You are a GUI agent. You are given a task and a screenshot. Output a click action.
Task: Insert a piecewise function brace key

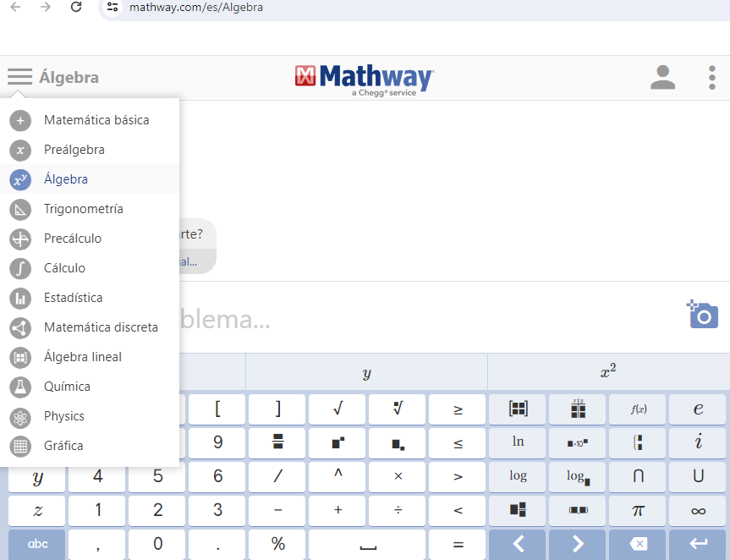[x=639, y=442]
